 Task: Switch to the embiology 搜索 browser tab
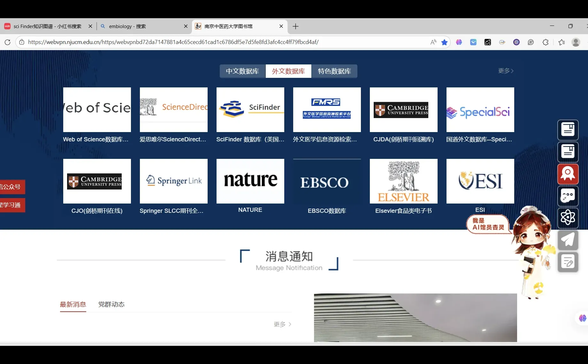144,26
